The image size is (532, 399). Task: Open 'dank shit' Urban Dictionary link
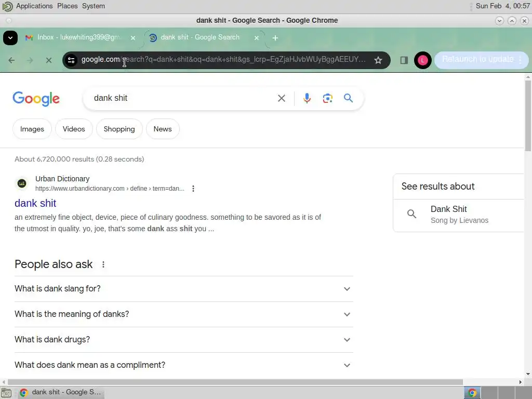(x=35, y=203)
